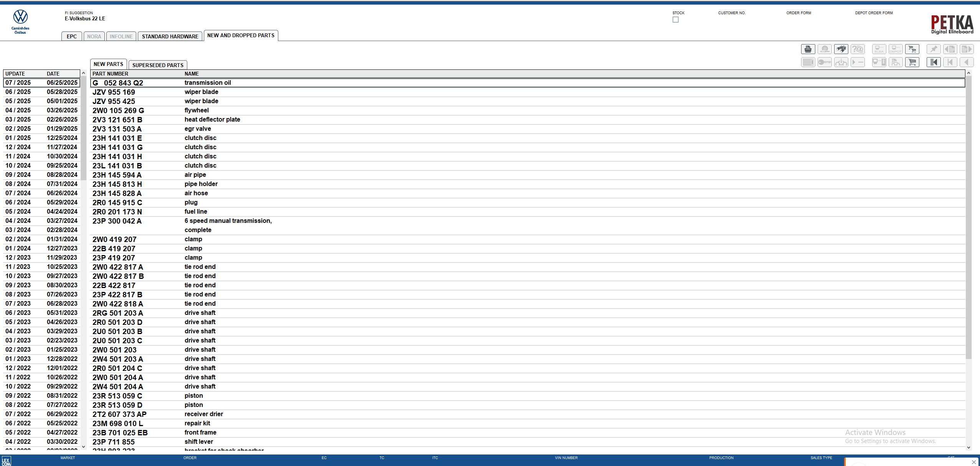Go to the EPC tab
Image resolution: width=980 pixels, height=466 pixels.
(x=72, y=36)
